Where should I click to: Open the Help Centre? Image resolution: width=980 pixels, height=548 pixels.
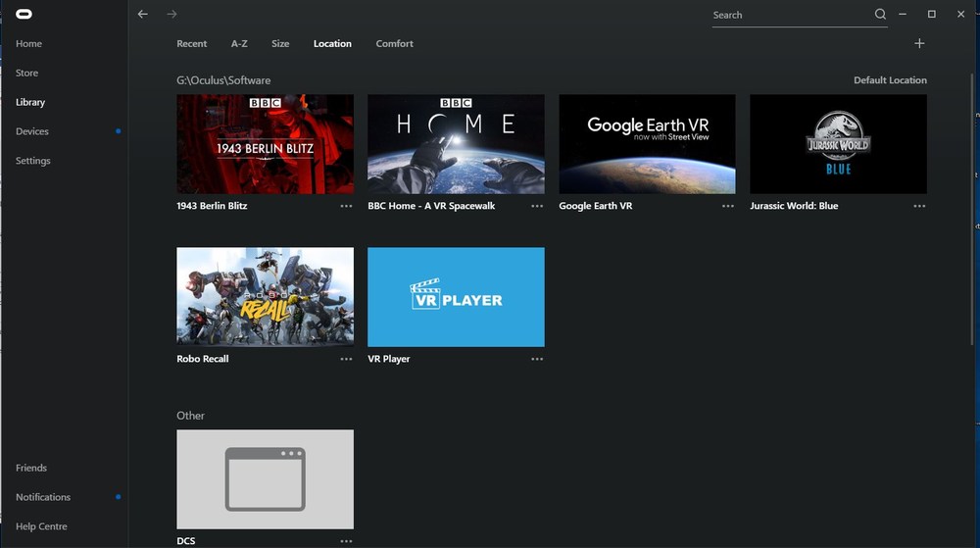[x=41, y=526]
